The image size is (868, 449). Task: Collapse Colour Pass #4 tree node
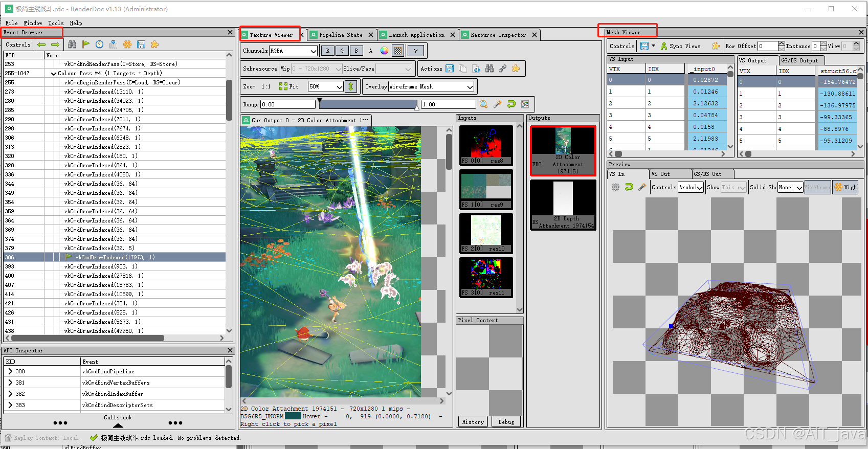pos(54,74)
